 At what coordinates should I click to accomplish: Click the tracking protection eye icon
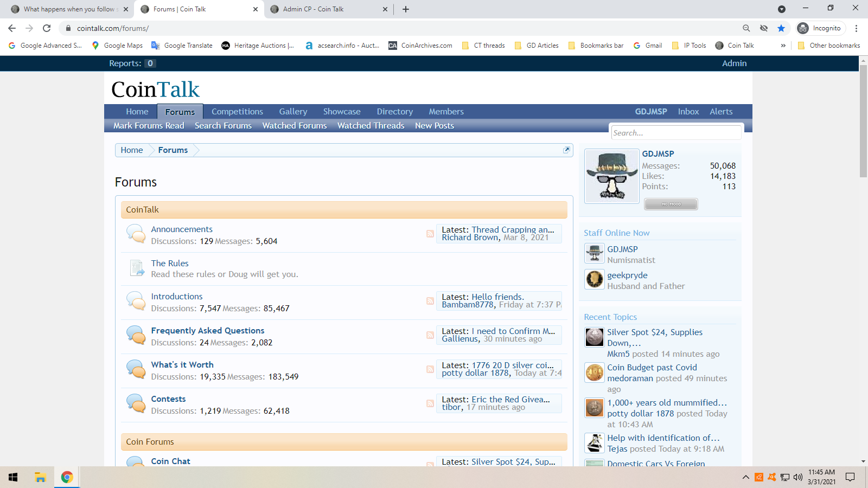tap(764, 28)
